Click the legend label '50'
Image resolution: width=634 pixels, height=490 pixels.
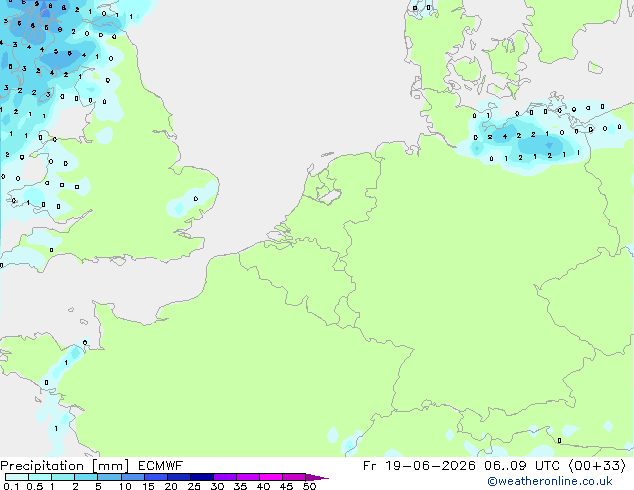click(310, 486)
